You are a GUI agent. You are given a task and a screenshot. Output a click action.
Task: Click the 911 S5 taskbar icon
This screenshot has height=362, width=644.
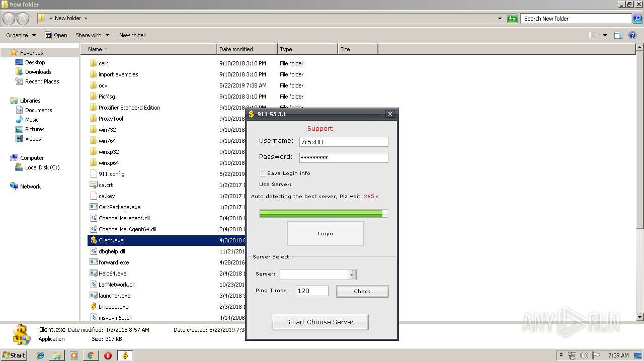point(125,355)
